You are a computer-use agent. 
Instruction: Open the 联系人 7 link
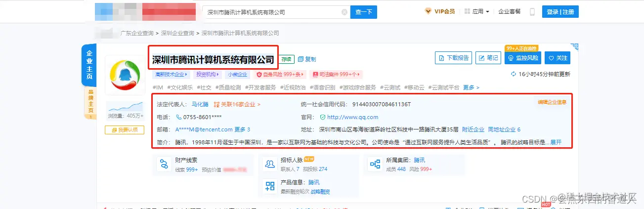tap(290, 169)
